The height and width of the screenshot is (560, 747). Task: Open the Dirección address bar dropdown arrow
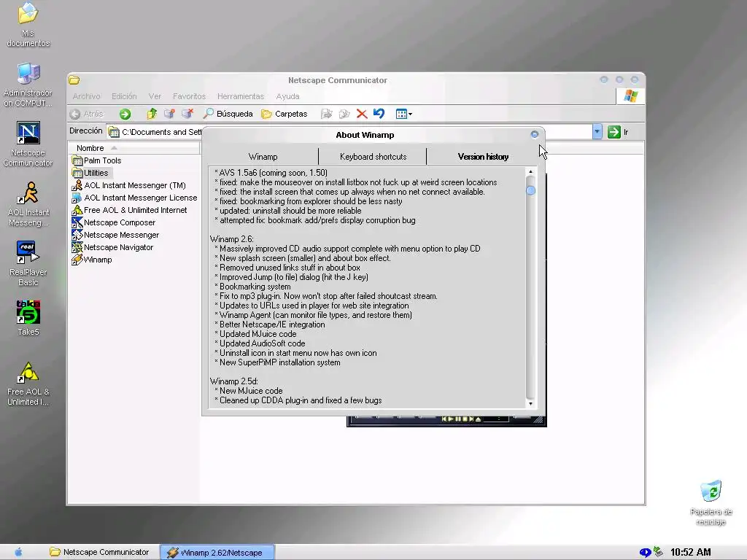click(597, 132)
